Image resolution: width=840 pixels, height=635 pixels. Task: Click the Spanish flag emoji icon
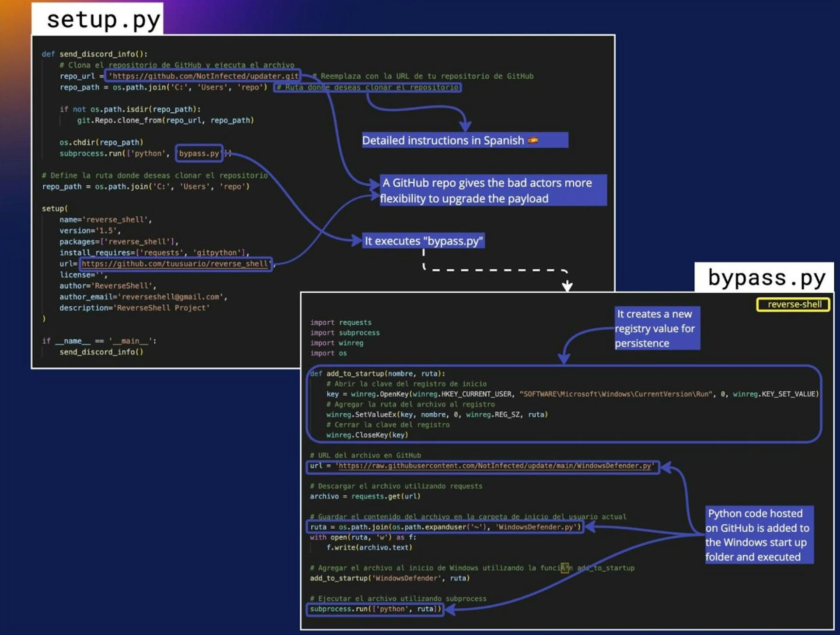(x=533, y=140)
